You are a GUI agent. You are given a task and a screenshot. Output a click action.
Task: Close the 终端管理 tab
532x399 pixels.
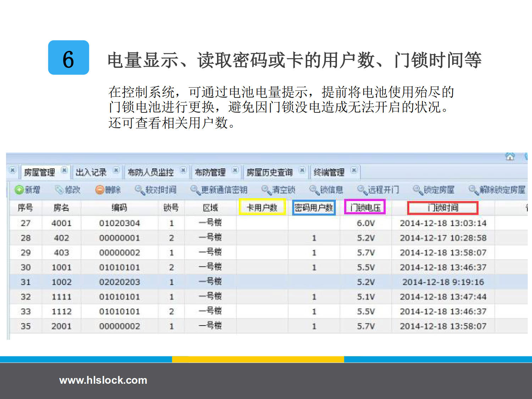point(354,170)
